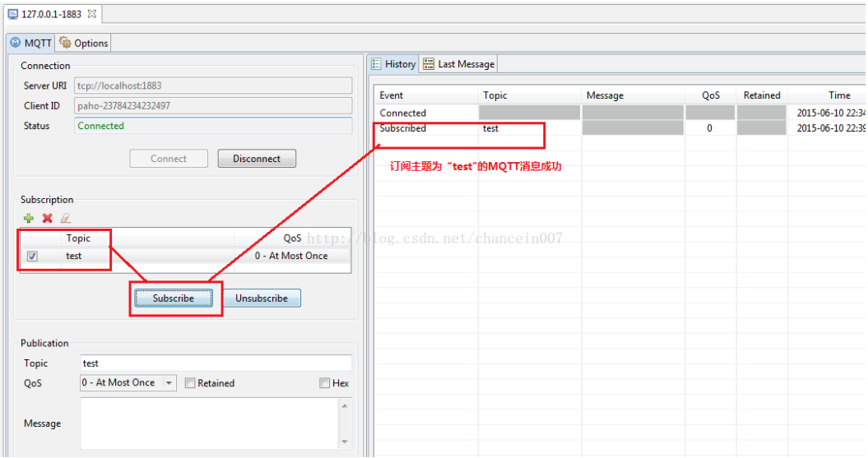
Task: Select the Subscribed event row in History
Action: pyautogui.click(x=620, y=128)
